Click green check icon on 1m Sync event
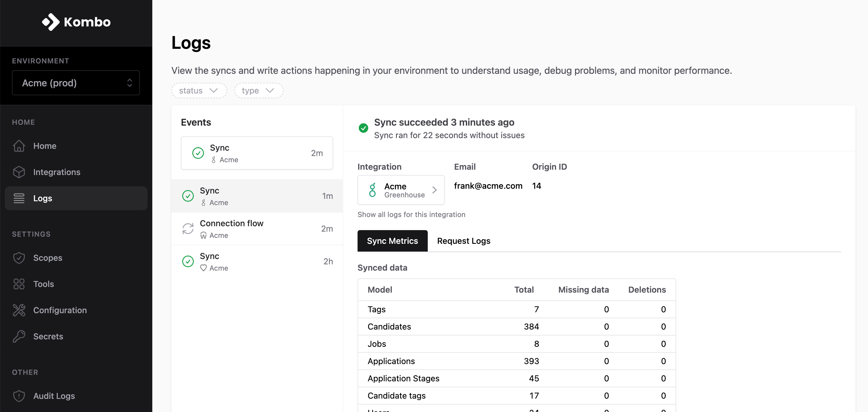This screenshot has width=868, height=412. coord(188,196)
